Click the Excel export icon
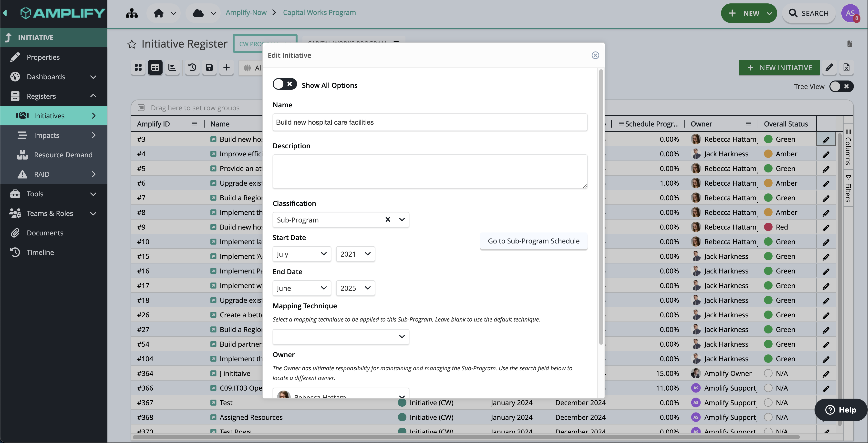Viewport: 868px width, 443px height. 847,68
